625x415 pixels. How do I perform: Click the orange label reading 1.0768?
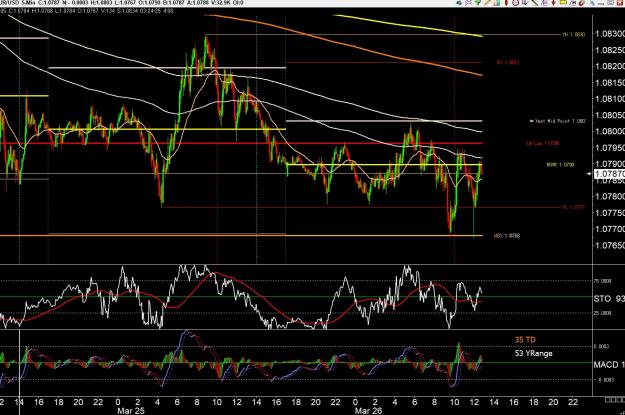tap(507, 236)
